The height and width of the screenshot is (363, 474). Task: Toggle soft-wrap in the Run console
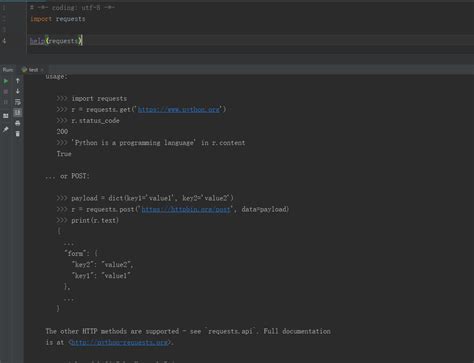pos(18,102)
